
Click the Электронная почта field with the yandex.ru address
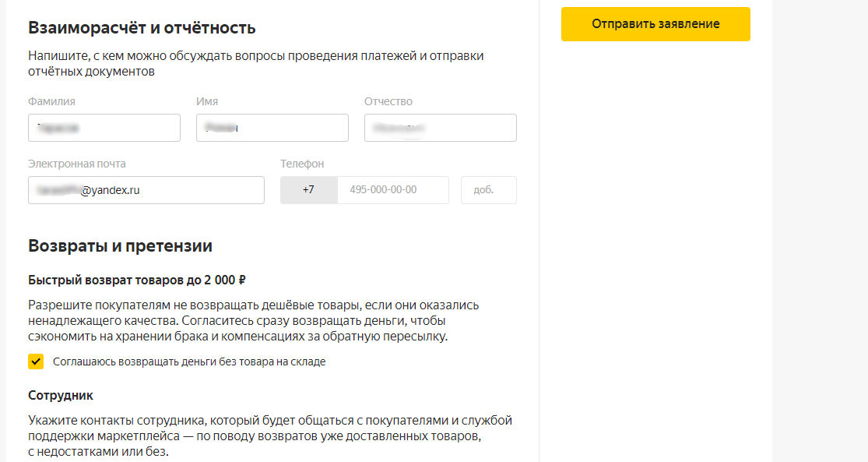click(x=146, y=190)
